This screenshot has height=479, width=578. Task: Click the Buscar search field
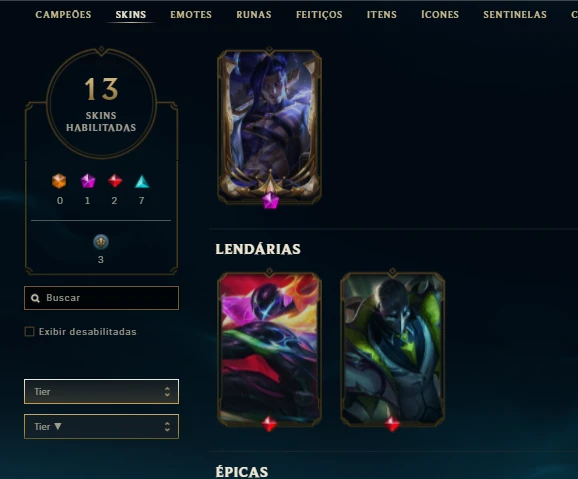[x=101, y=298]
